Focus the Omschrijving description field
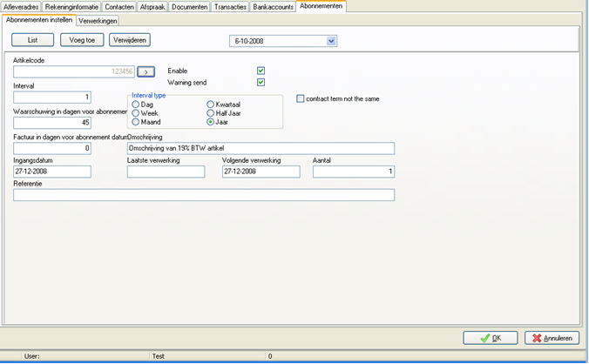 click(x=261, y=148)
